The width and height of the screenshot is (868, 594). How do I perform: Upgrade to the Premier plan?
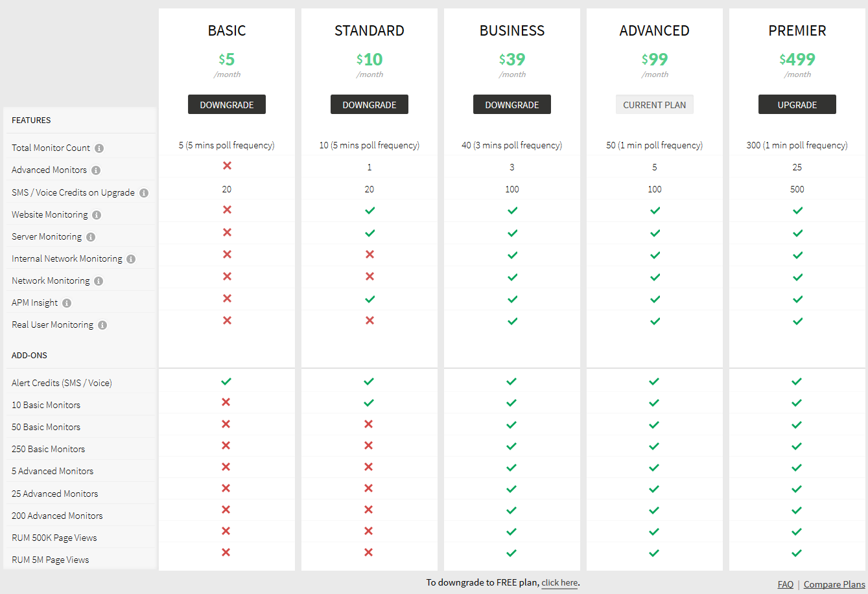(797, 105)
